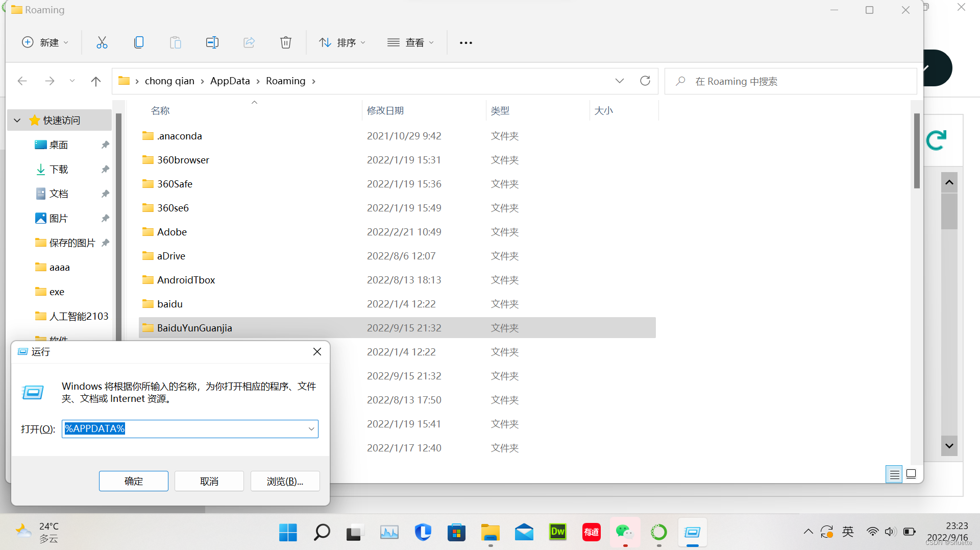Image resolution: width=980 pixels, height=550 pixels.
Task: Sort by 修改日期 column header
Action: [385, 110]
